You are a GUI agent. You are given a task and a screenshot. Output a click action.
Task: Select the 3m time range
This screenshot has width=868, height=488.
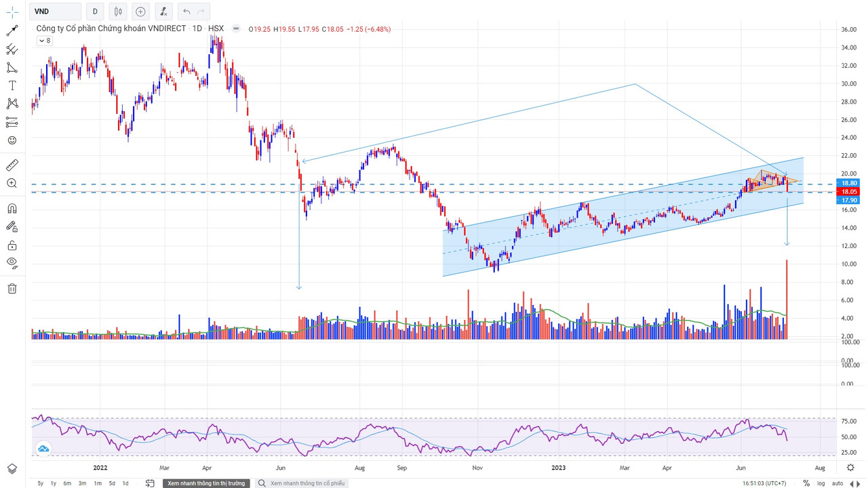point(82,483)
